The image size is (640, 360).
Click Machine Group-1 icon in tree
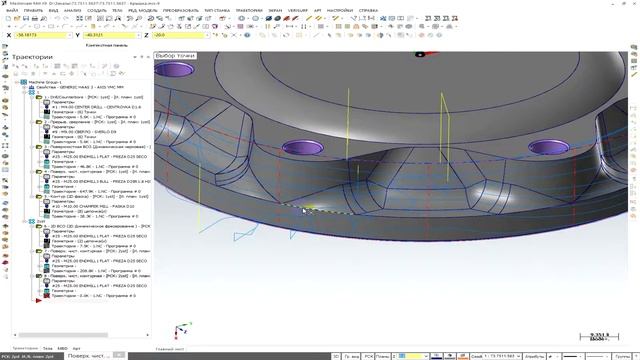pos(24,82)
